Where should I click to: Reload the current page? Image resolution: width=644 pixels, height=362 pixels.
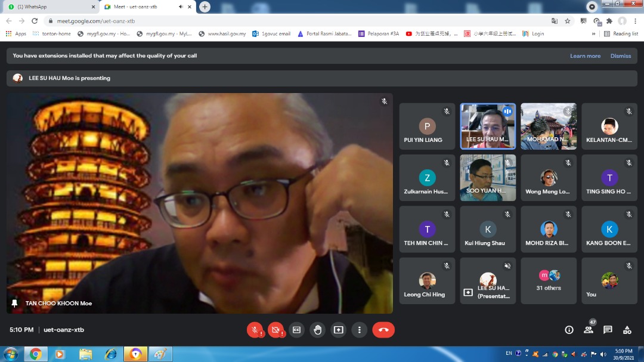click(x=35, y=21)
